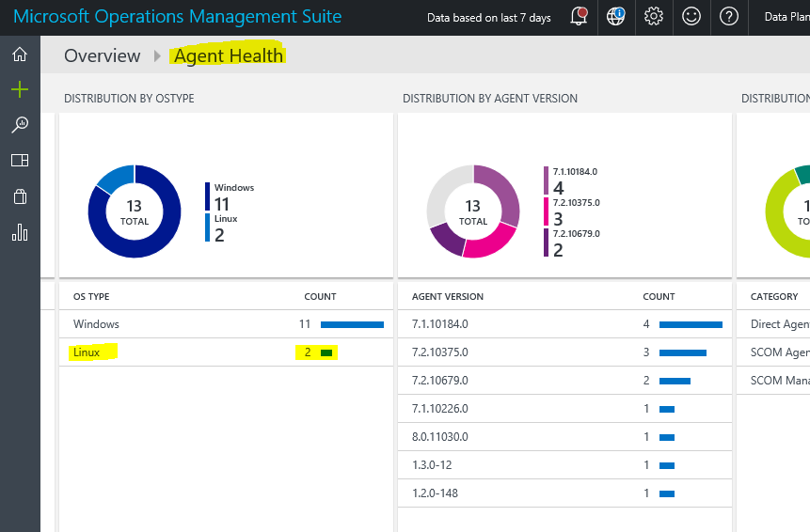Open Usage bar chart sidebar icon
Screen dimensions: 810x532
(20, 232)
